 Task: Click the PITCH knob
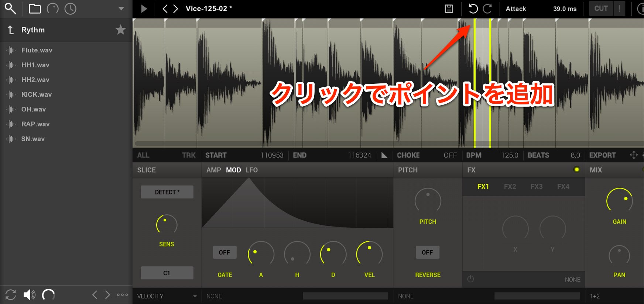[x=428, y=201]
